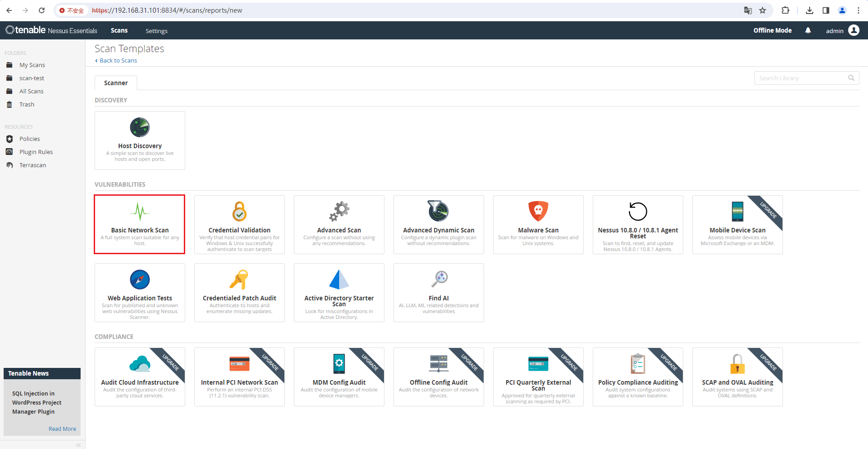Select the Find AI title text
Image resolution: width=868 pixels, height=449 pixels.
coord(439,298)
